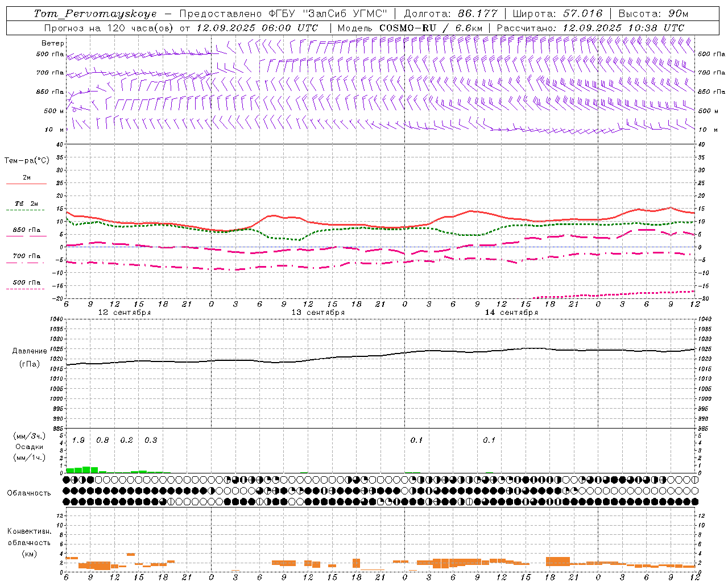Click the 1040 tick on left pressure axis
Image resolution: width=728 pixels, height=582 pixels.
tap(56, 319)
